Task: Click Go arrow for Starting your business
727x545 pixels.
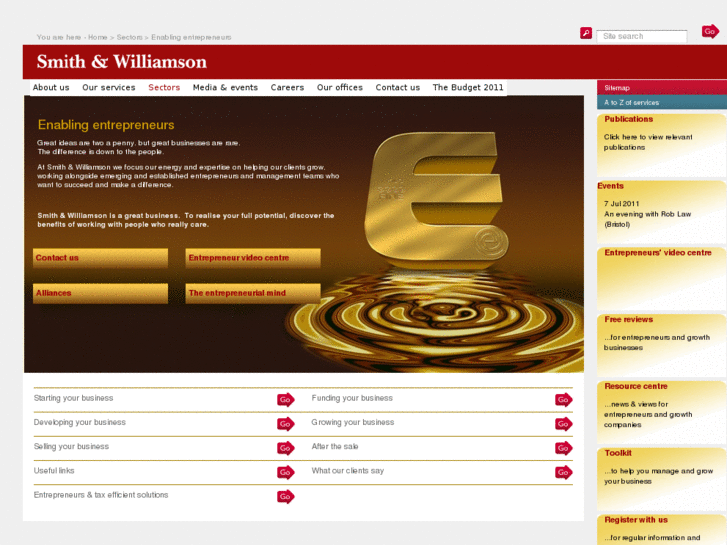Action: [x=286, y=400]
